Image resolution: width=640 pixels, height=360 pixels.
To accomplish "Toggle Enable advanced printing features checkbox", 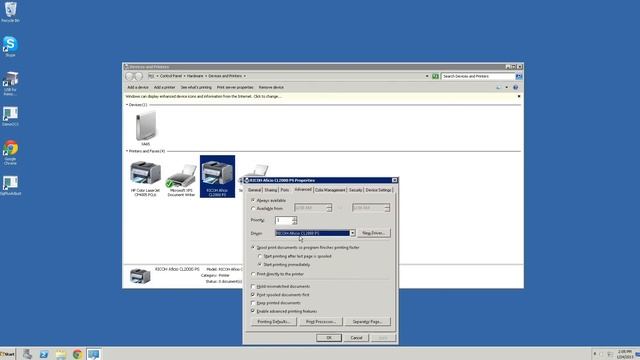I will (253, 311).
